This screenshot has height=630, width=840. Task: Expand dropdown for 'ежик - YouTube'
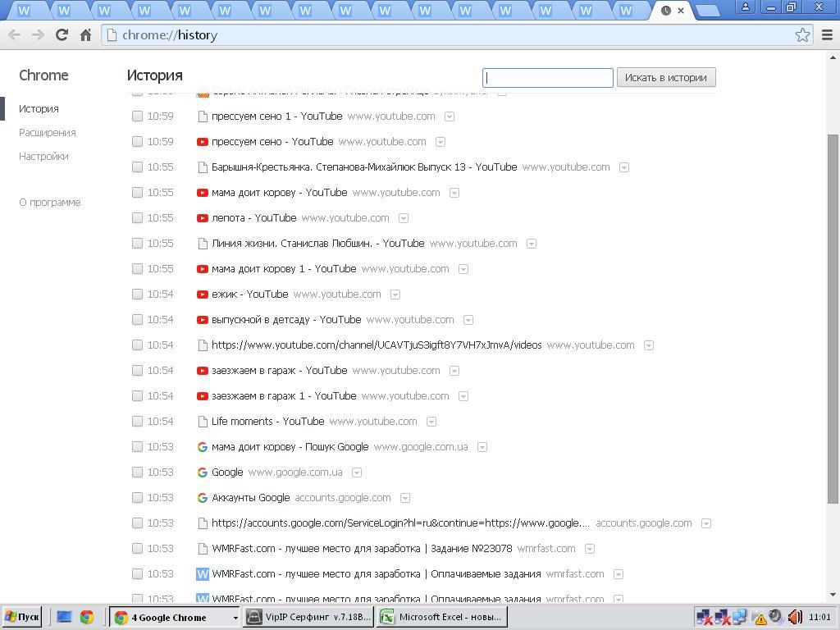[395, 294]
